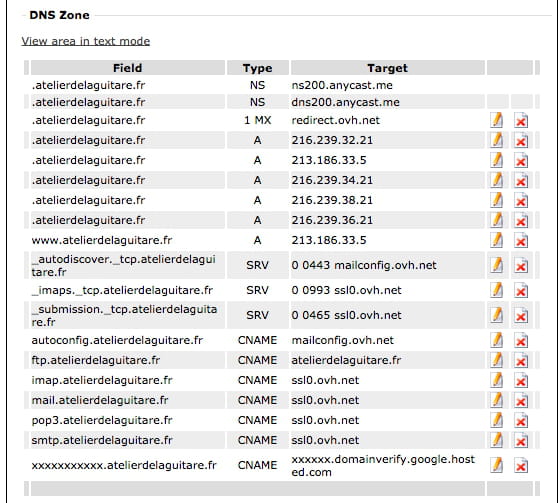Delete the mail CNAME record
Viewport: 559px width, 503px height.
point(521,400)
